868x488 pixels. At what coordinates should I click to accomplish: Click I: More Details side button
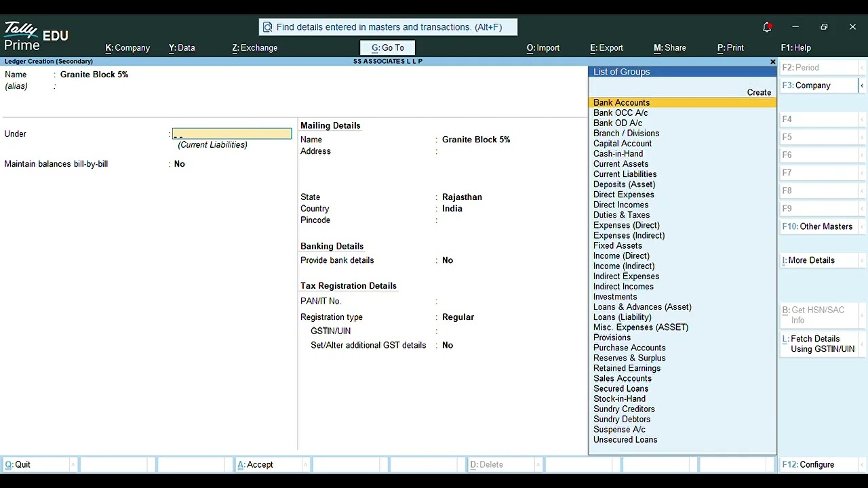tap(818, 260)
